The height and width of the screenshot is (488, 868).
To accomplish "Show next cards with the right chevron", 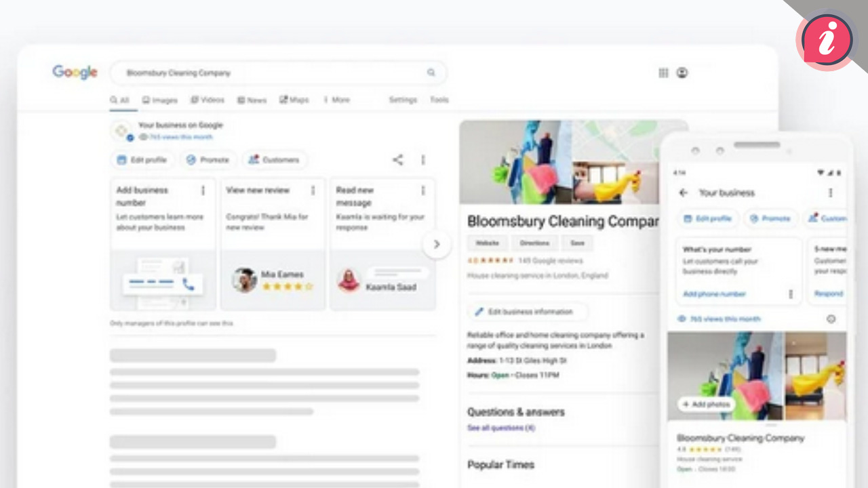I will coord(437,244).
